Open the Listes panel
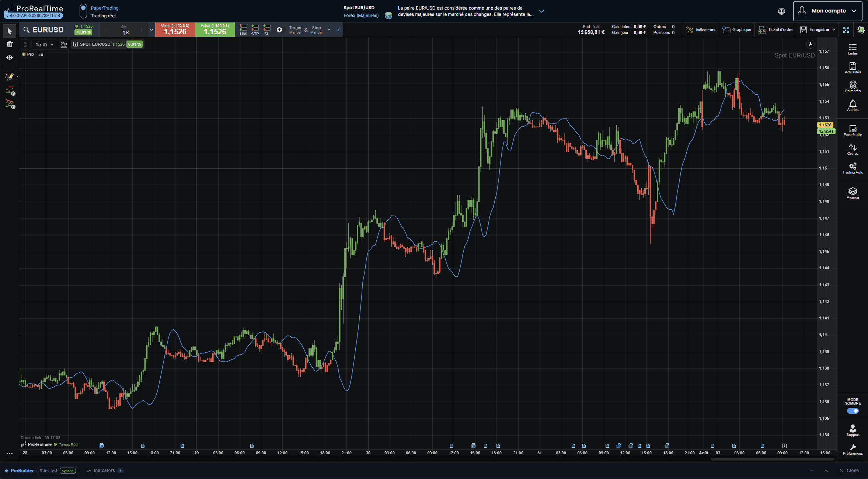The image size is (868, 479). [x=853, y=49]
